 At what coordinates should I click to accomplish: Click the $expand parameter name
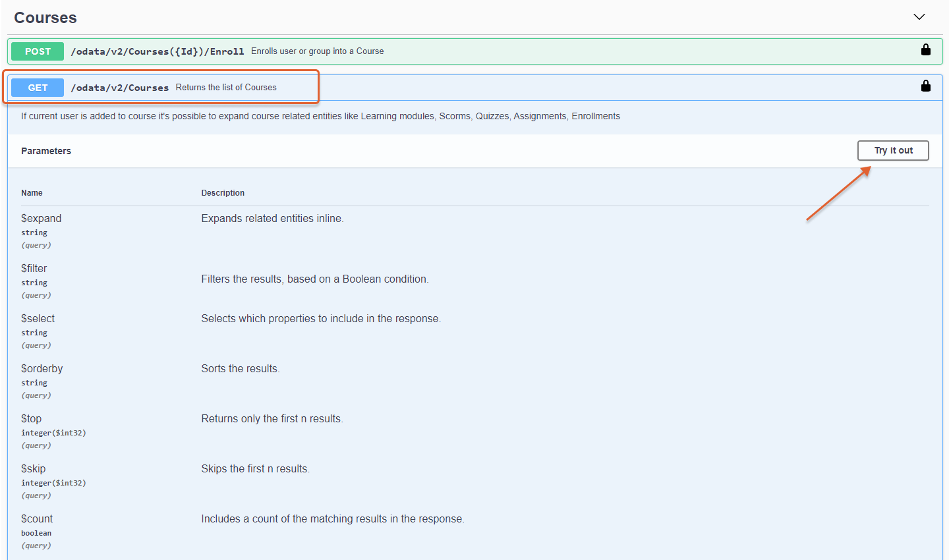[41, 219]
